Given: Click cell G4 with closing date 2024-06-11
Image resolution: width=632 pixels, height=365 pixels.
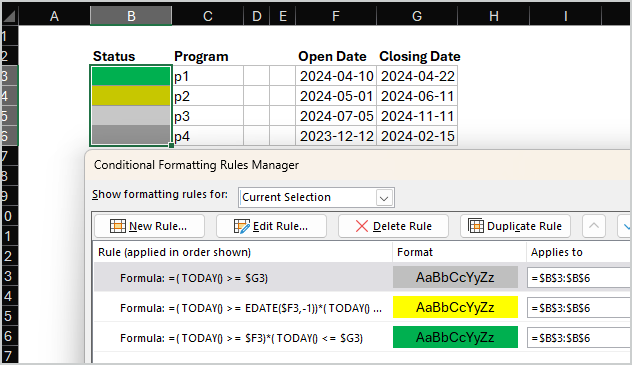Looking at the screenshot, I should pos(417,96).
